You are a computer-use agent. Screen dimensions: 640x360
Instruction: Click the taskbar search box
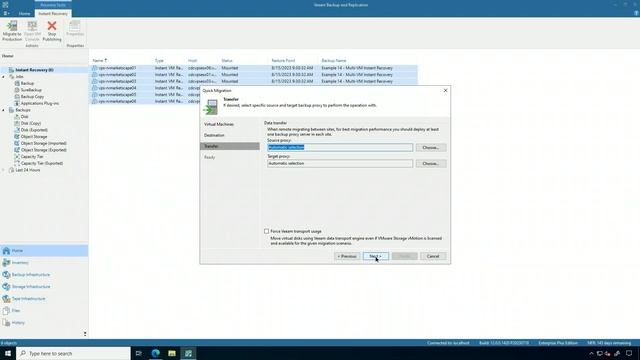(x=73, y=353)
